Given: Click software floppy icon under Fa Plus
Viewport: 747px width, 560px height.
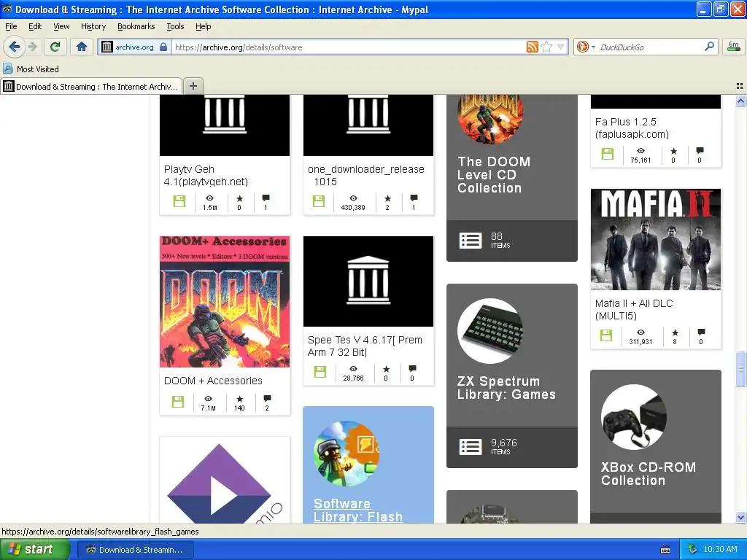Looking at the screenshot, I should coord(608,154).
